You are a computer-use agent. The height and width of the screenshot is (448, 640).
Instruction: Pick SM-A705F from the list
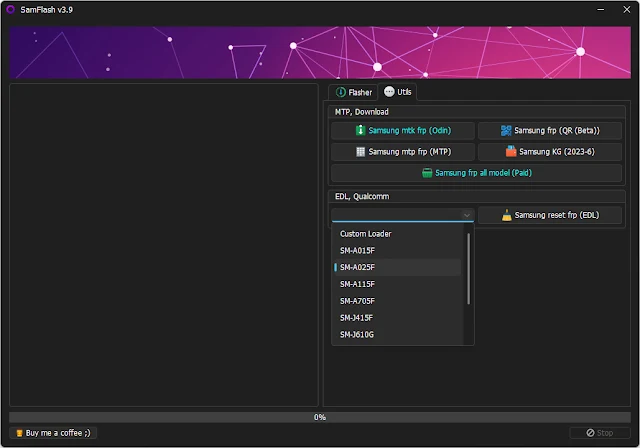click(x=398, y=301)
